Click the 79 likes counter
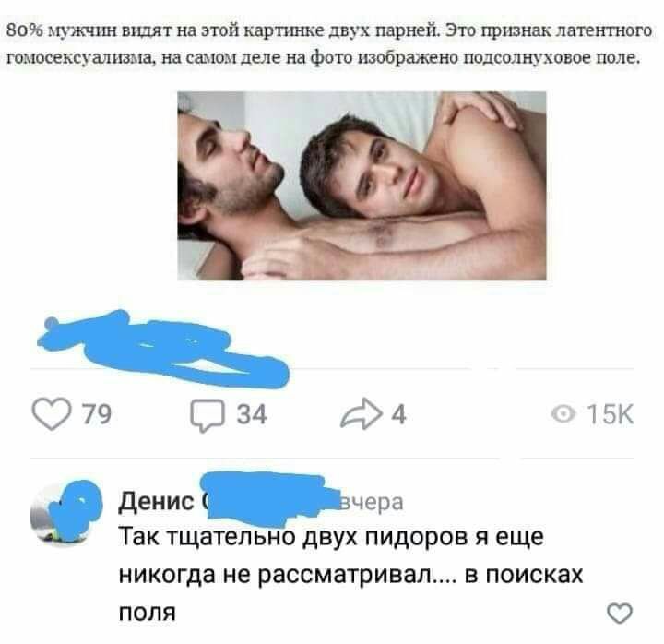 click(x=97, y=414)
